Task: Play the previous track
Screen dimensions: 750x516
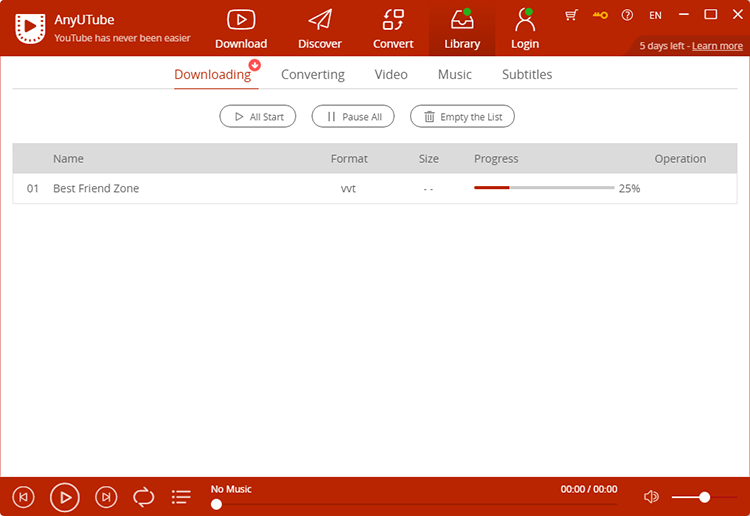Action: tap(23, 497)
